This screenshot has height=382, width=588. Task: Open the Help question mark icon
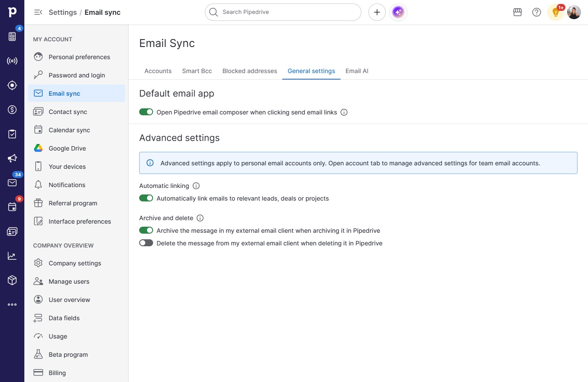(x=537, y=12)
